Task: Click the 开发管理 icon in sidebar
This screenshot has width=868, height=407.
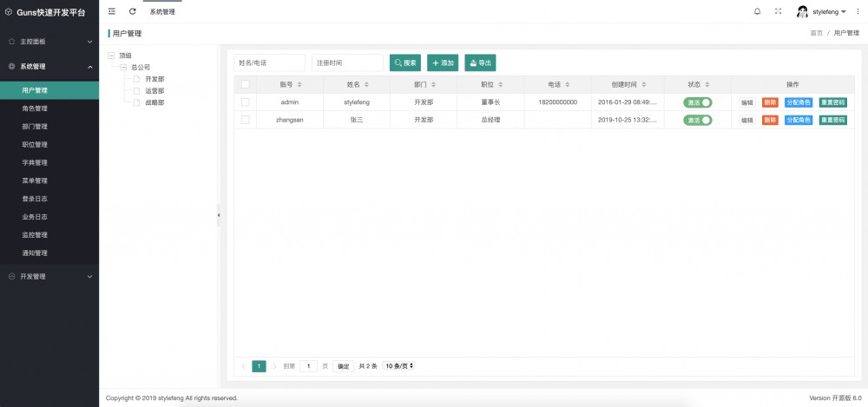Action: (11, 276)
